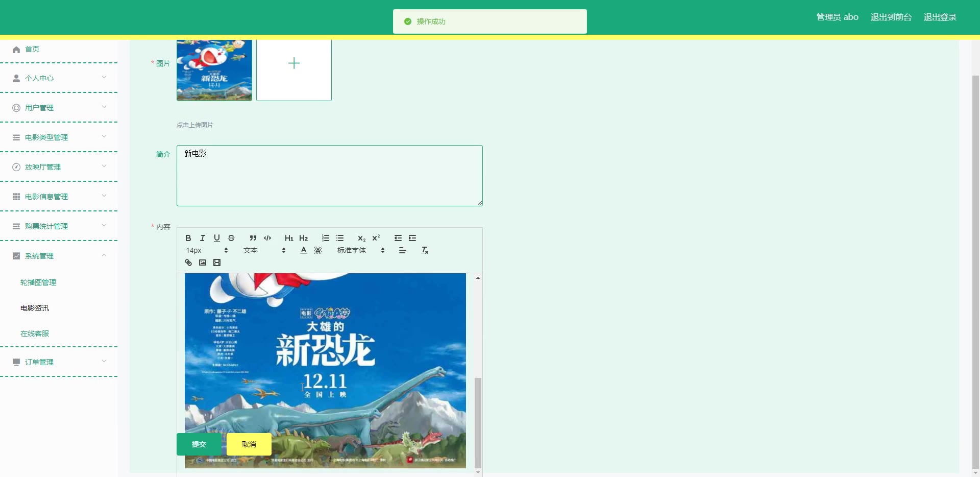This screenshot has width=980, height=477.
Task: Expand the 放映厅管理 sidebar menu
Action: 59,167
